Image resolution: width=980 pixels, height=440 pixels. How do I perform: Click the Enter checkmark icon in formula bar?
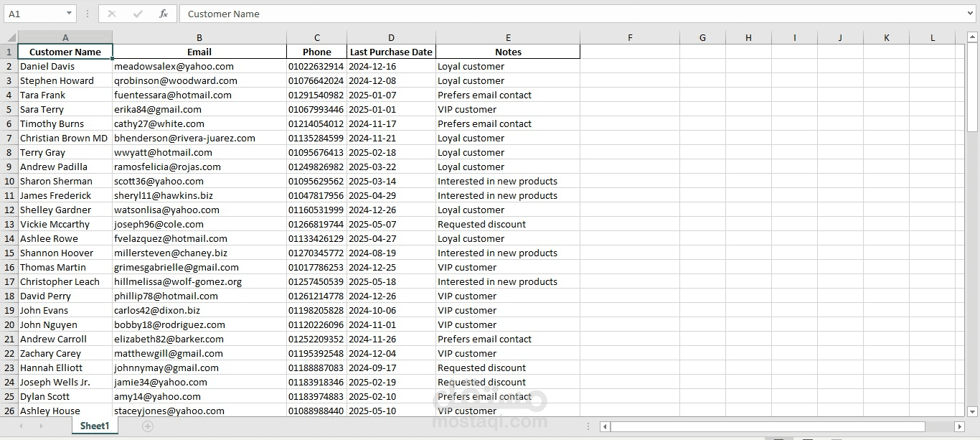pyautogui.click(x=138, y=14)
